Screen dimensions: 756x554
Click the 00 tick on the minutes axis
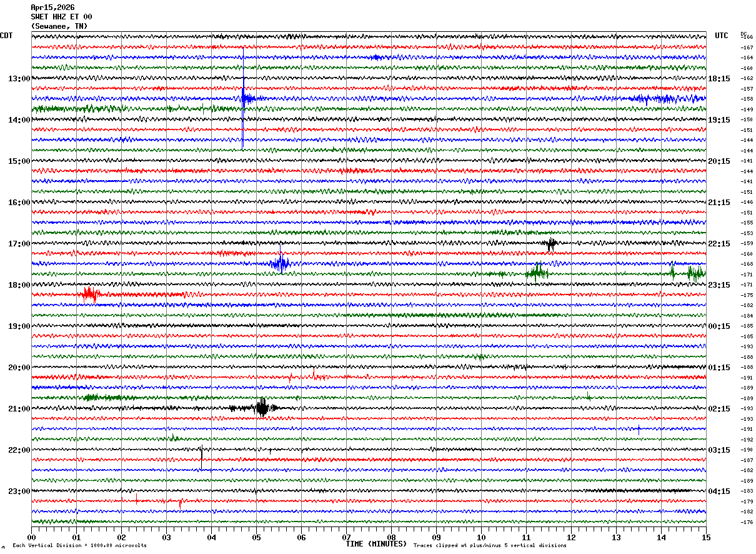31,537
